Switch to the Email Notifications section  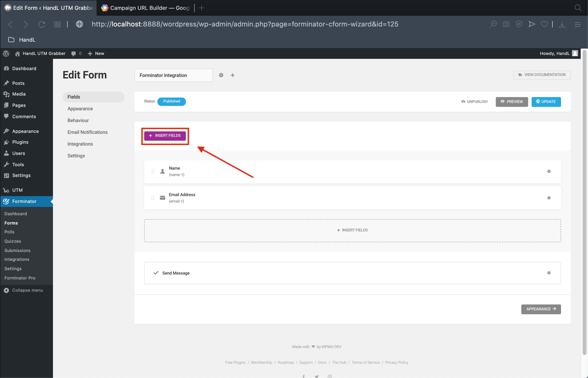87,132
